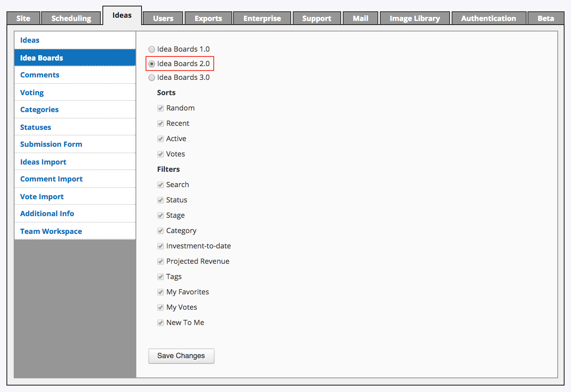Choose the Idea Boards 2.0 radio button
This screenshot has width=571, height=392.
pyautogui.click(x=152, y=64)
